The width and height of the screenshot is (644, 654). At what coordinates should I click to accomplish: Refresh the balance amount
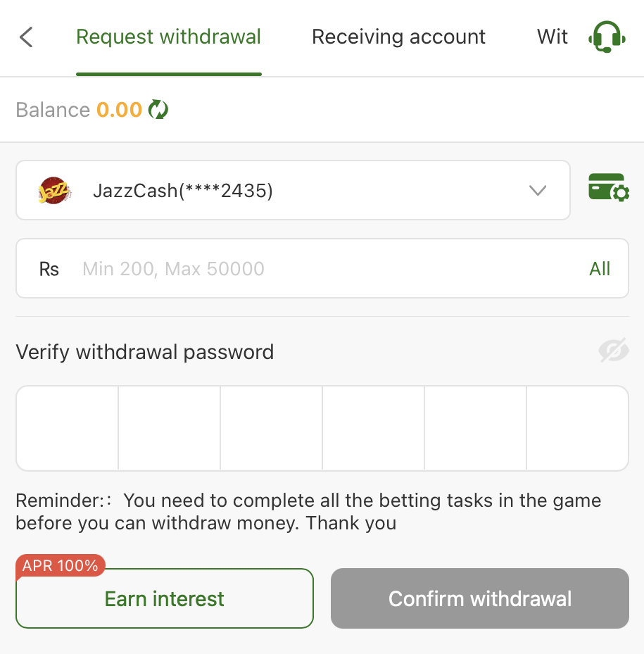[158, 110]
